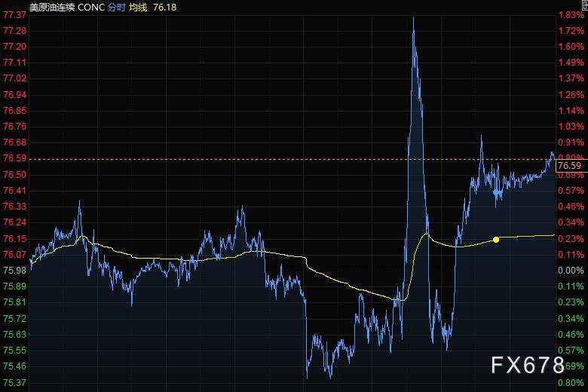Click the 77.02 price axis label

(x=14, y=78)
